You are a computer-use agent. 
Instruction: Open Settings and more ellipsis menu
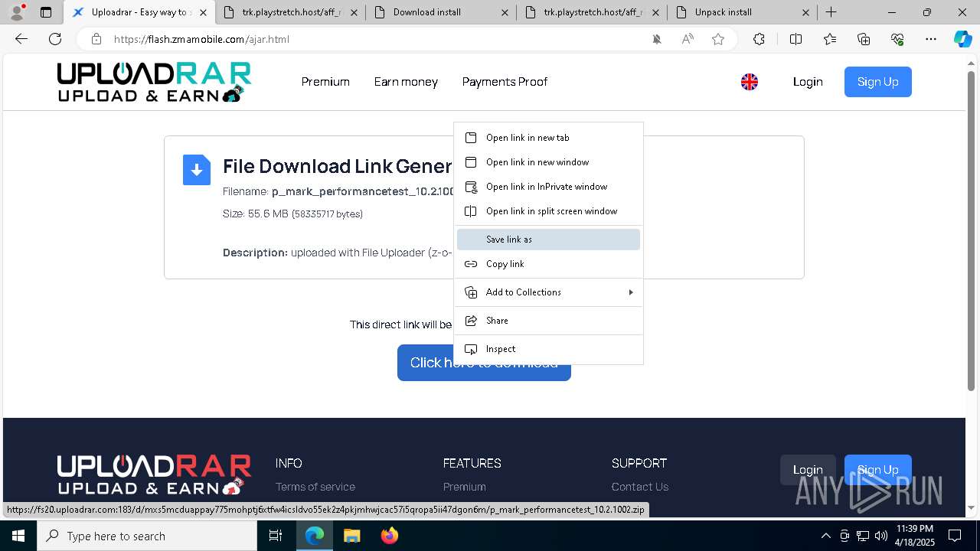click(931, 39)
